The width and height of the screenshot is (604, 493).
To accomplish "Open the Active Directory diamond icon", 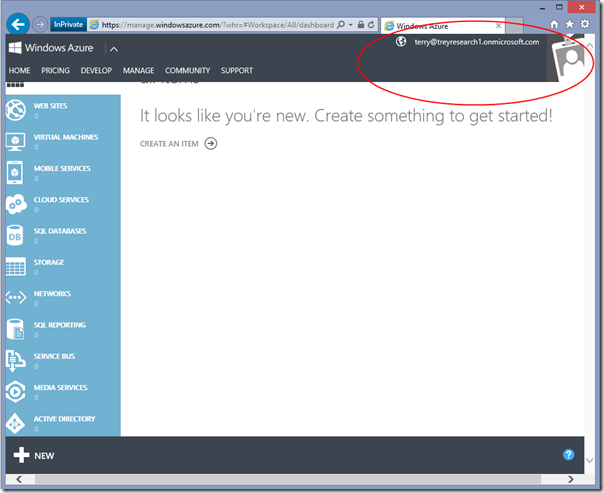I will pyautogui.click(x=15, y=423).
